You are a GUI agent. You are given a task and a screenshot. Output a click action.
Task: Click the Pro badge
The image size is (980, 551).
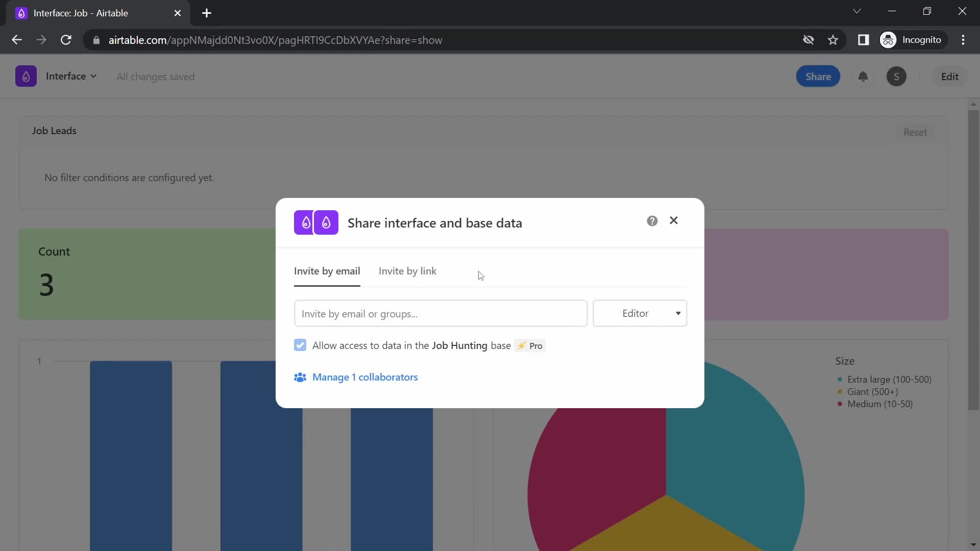click(x=530, y=346)
